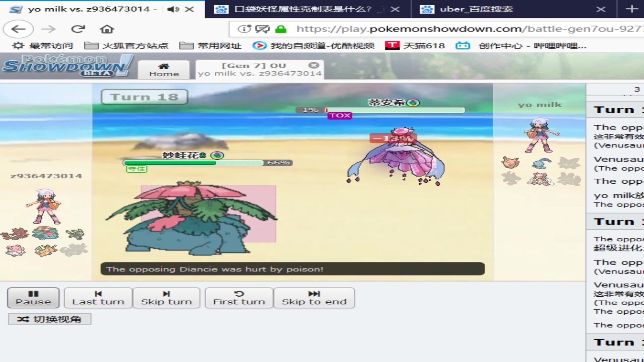Open the 最常访问 bookmark

click(43, 46)
